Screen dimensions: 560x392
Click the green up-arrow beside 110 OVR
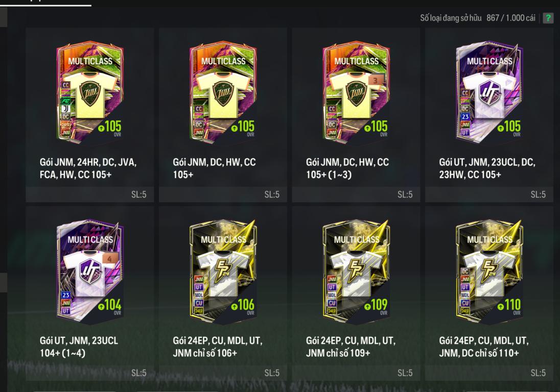coord(500,306)
